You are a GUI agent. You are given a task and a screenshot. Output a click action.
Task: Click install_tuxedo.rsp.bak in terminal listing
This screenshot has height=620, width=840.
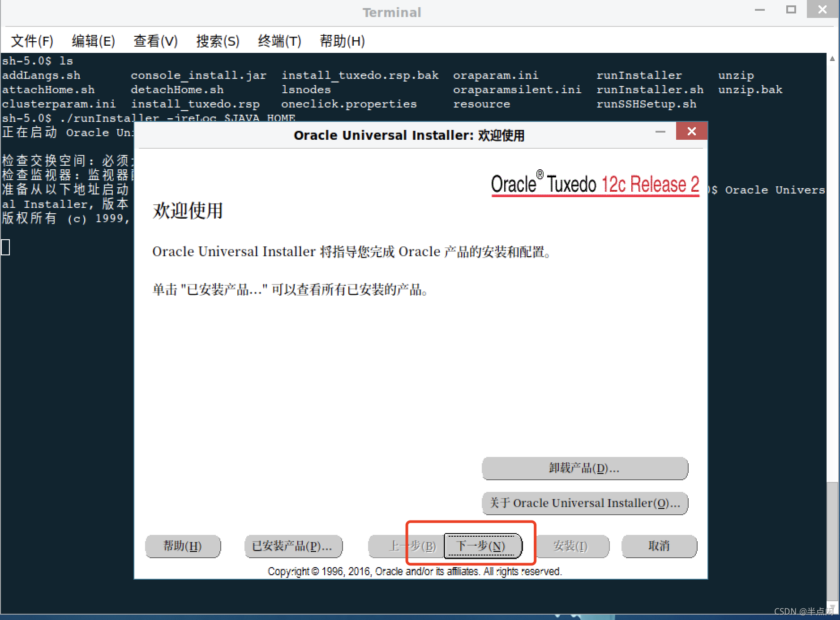point(360,75)
